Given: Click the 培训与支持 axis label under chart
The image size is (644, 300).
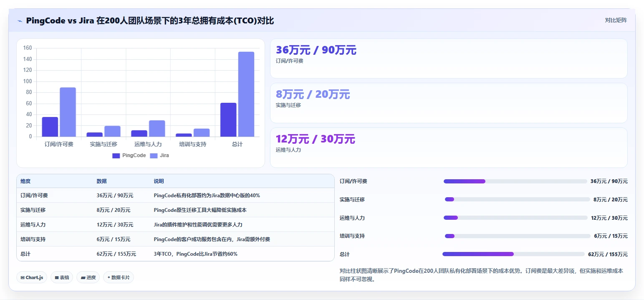Looking at the screenshot, I should 192,144.
